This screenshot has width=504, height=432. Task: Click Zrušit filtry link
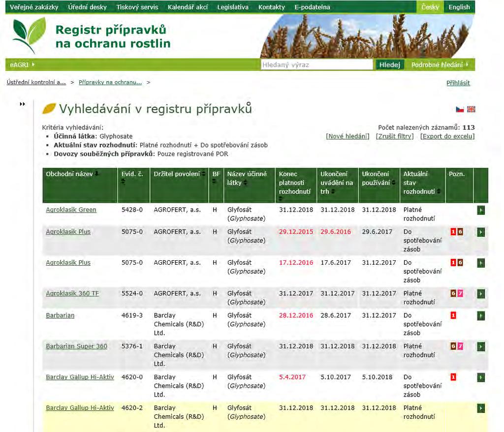coord(395,136)
